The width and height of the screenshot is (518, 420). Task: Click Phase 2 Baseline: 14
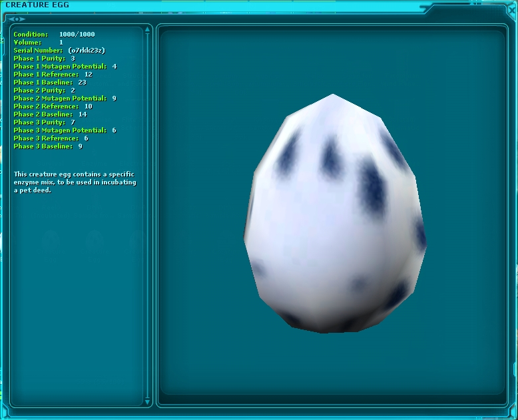(50, 114)
